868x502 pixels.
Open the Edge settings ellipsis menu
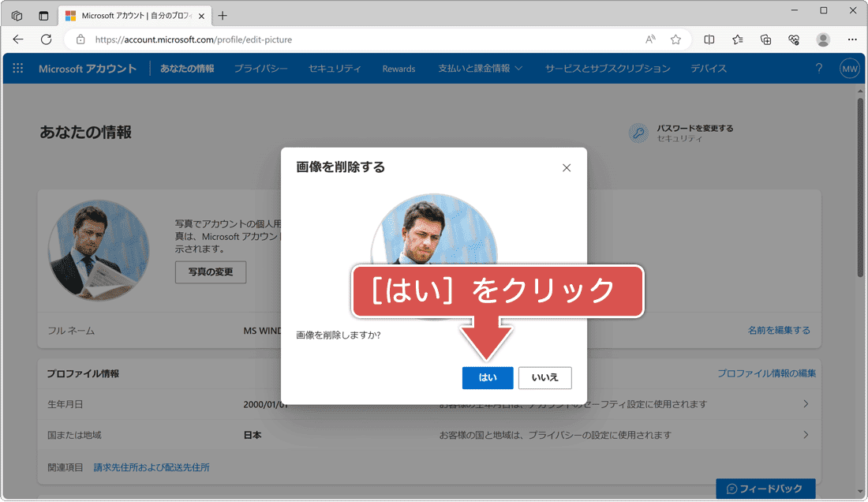(851, 38)
